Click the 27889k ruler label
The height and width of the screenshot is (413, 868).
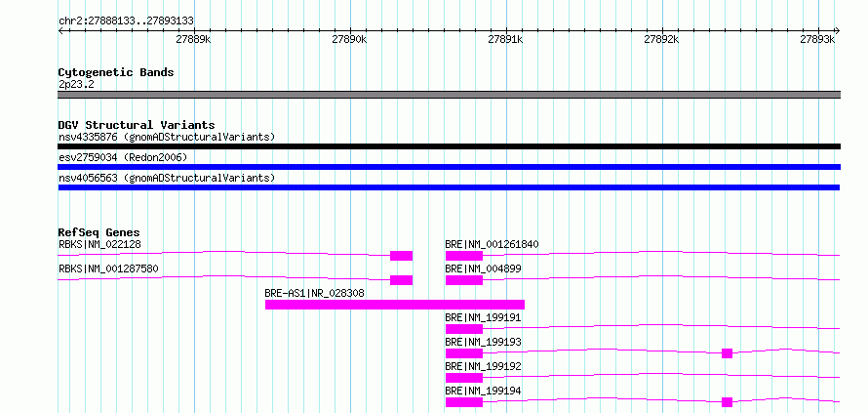tap(193, 39)
